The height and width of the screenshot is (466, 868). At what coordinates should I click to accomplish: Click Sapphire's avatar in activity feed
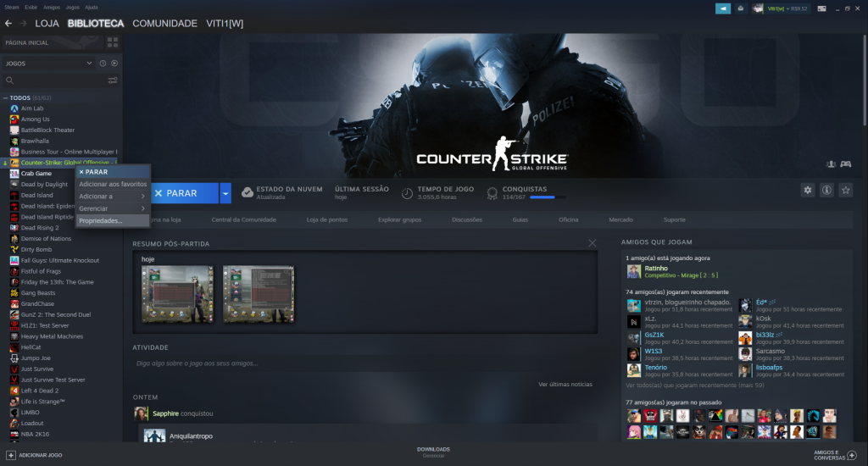point(142,413)
